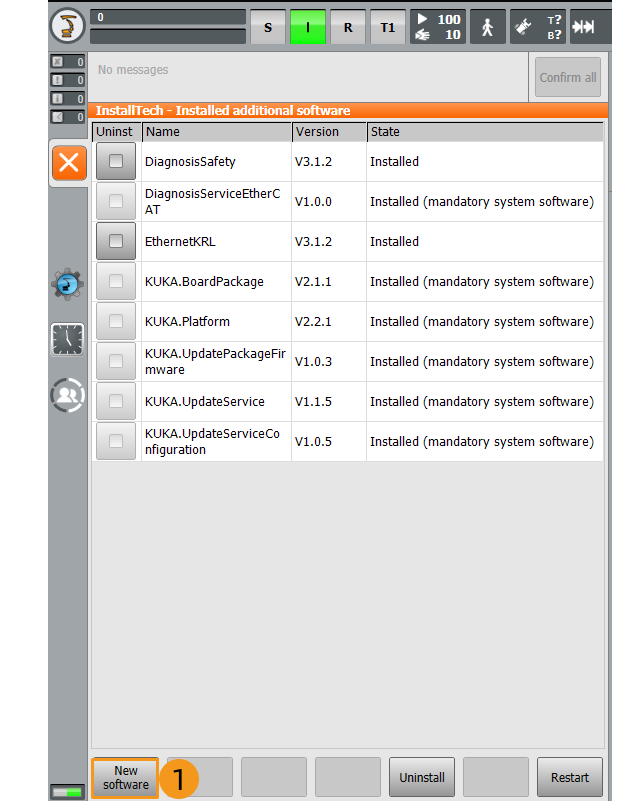Click the robot interpreter R status indicator
639x812 pixels.
click(x=347, y=28)
